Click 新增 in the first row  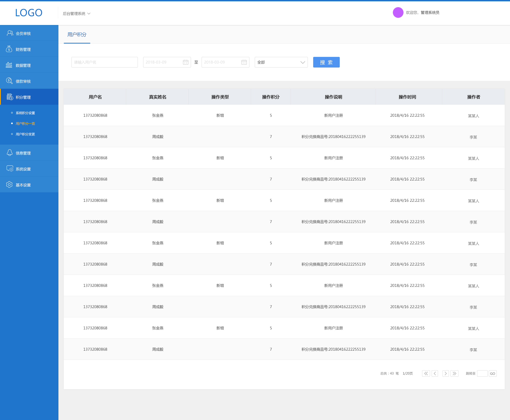point(220,115)
